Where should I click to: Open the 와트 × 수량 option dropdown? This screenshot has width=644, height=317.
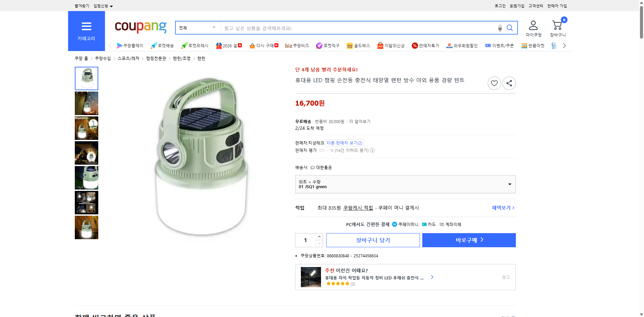pyautogui.click(x=405, y=184)
